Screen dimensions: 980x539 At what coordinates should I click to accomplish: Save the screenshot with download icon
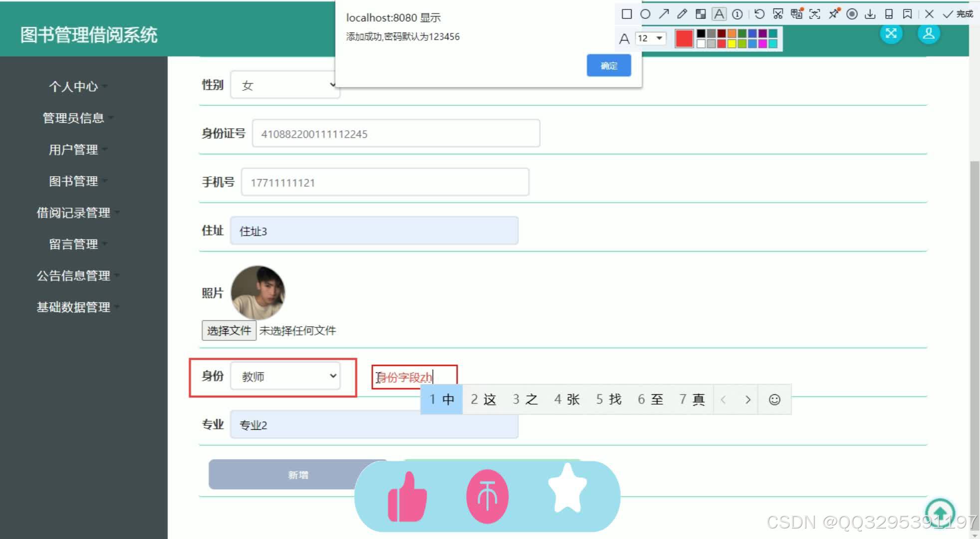[870, 14]
